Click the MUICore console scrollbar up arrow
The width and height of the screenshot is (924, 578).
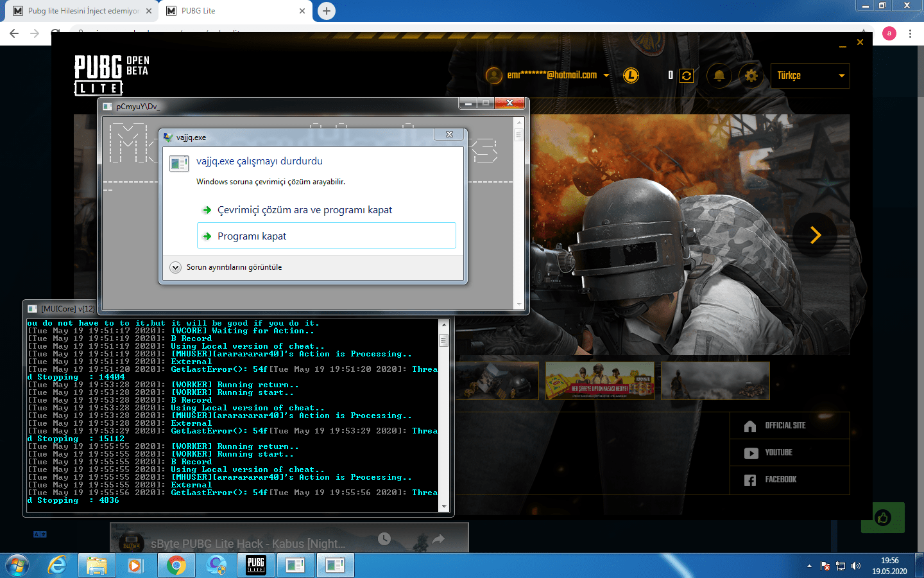coord(443,324)
